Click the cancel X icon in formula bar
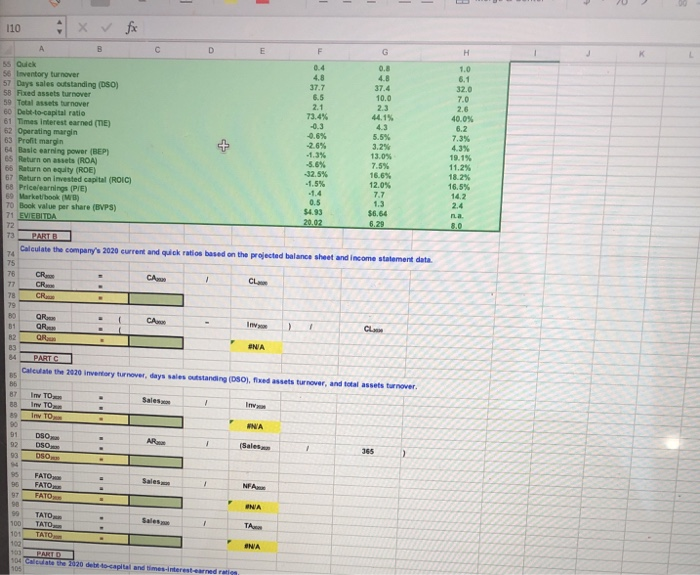Image resolution: width=700 pixels, height=575 pixels. click(83, 28)
